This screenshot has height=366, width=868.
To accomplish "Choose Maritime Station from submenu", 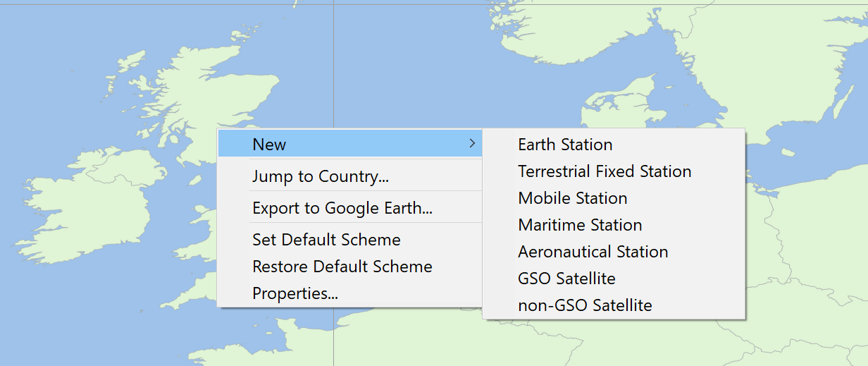I will [614, 225].
